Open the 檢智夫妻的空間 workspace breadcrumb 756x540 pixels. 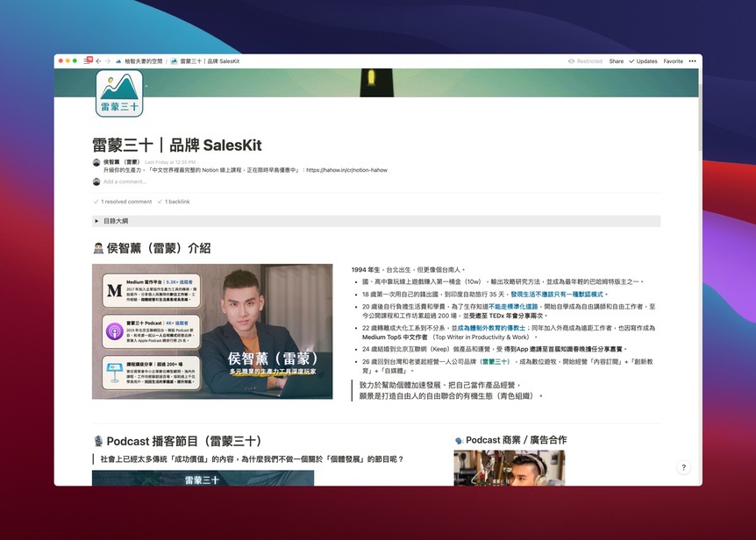(139, 61)
